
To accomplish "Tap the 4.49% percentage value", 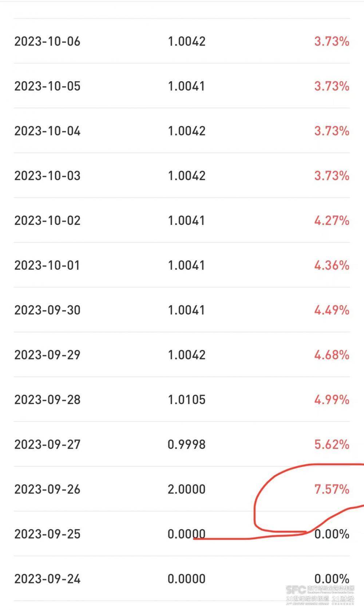I will [x=332, y=310].
